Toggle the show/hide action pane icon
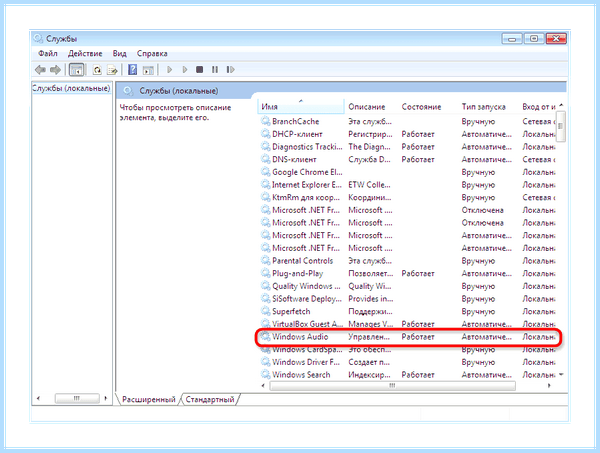 (x=148, y=70)
